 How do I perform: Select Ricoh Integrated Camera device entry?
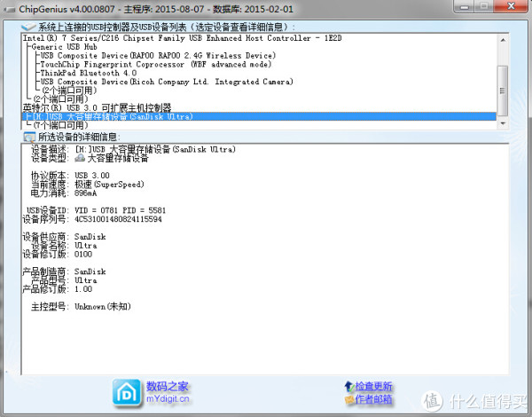167,82
